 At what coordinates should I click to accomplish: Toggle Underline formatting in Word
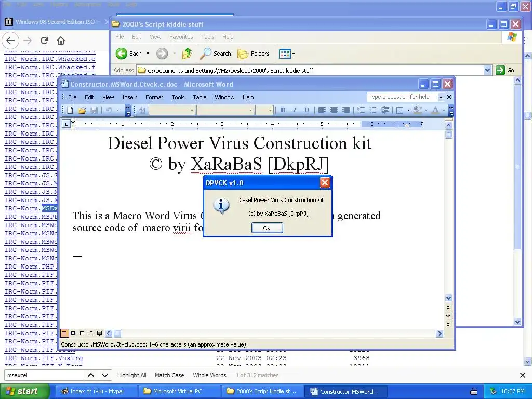pos(307,110)
